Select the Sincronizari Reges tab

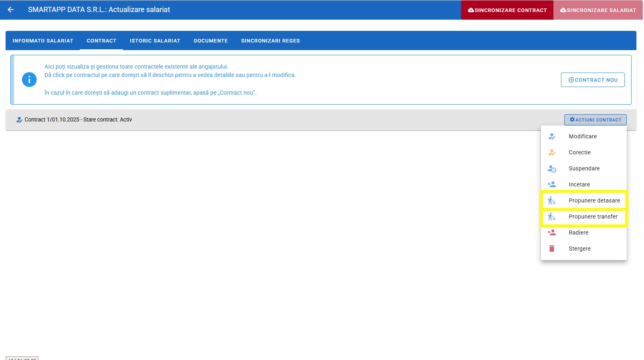(270, 41)
